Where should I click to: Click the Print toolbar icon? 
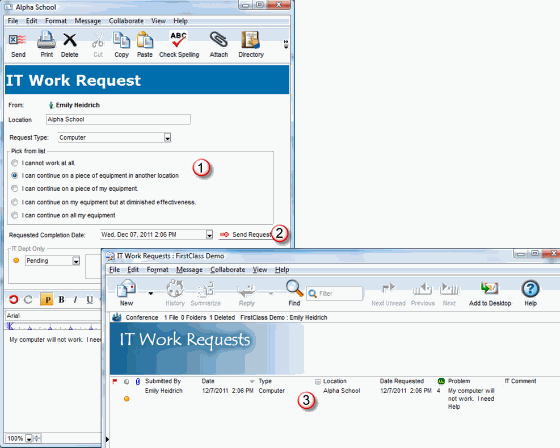click(46, 40)
